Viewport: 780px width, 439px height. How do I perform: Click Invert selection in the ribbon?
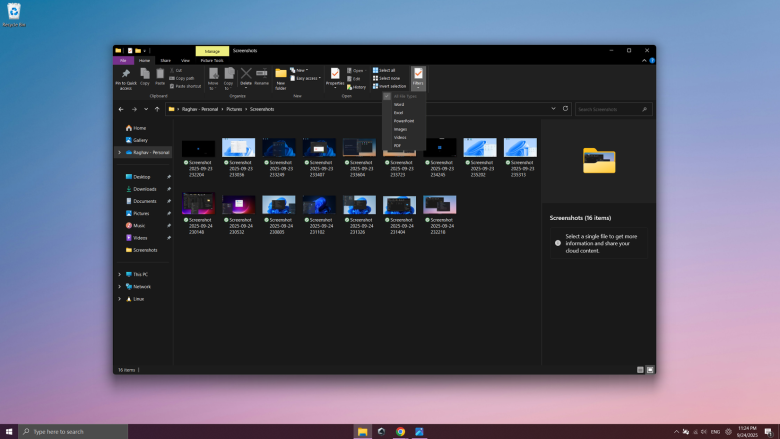click(389, 86)
